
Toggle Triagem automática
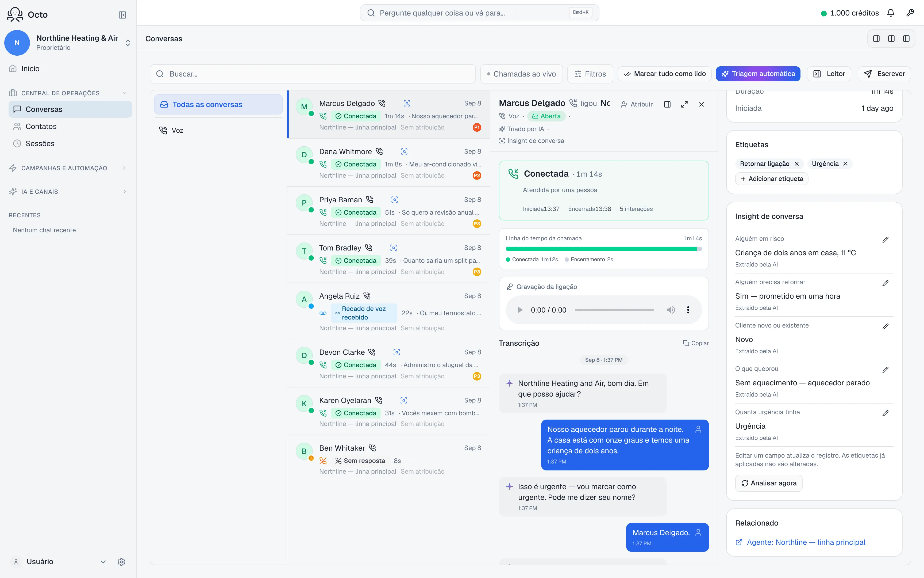click(758, 74)
